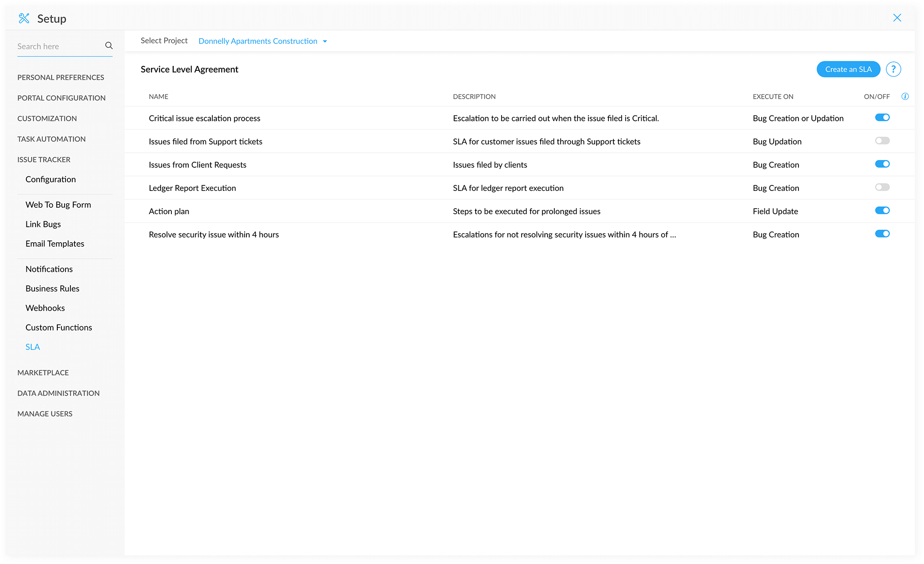The image size is (924, 564).
Task: Click 'Escalations for not resolving security issues' text
Action: tap(564, 235)
